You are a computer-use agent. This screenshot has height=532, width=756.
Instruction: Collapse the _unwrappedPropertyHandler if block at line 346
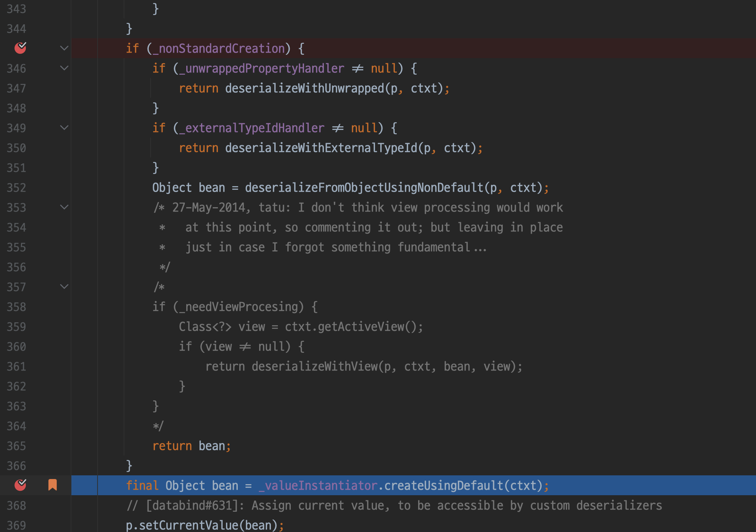point(64,68)
